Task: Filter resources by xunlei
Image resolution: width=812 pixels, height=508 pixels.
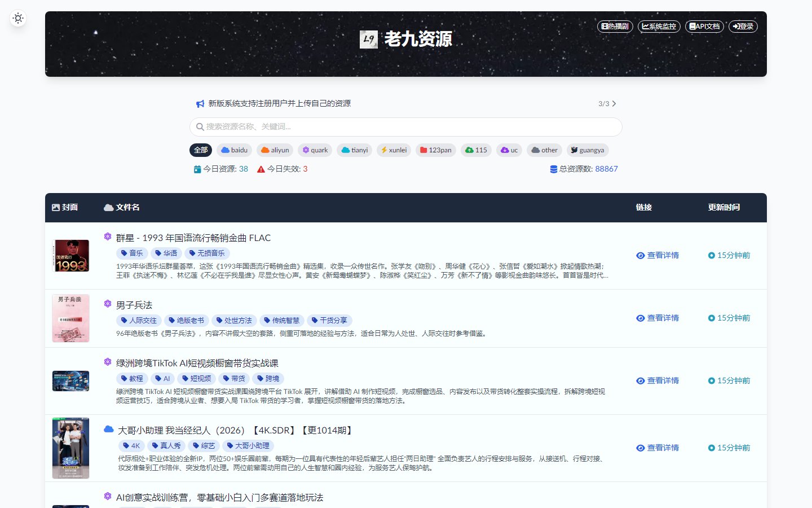Action: [x=394, y=150]
